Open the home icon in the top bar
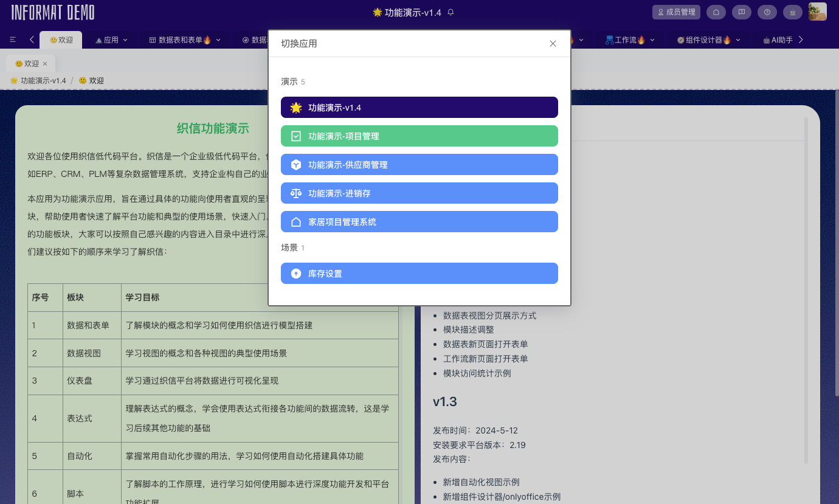This screenshot has width=839, height=504. (717, 12)
